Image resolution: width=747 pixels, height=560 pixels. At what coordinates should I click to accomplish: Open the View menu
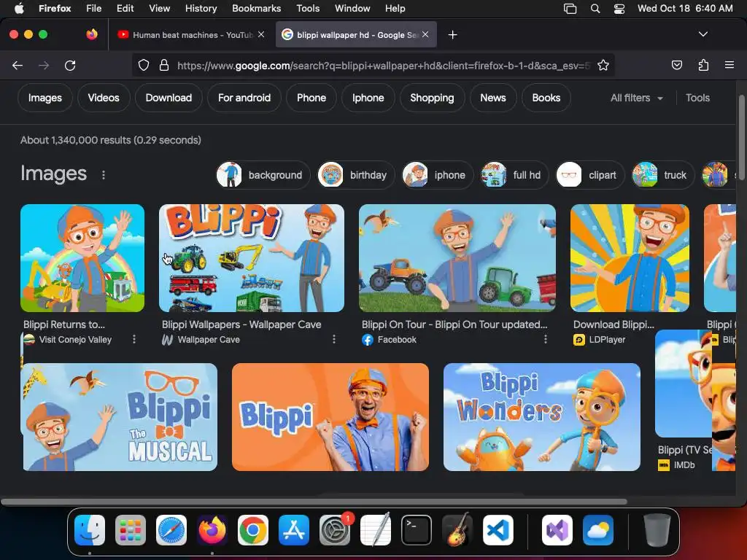[x=159, y=8]
